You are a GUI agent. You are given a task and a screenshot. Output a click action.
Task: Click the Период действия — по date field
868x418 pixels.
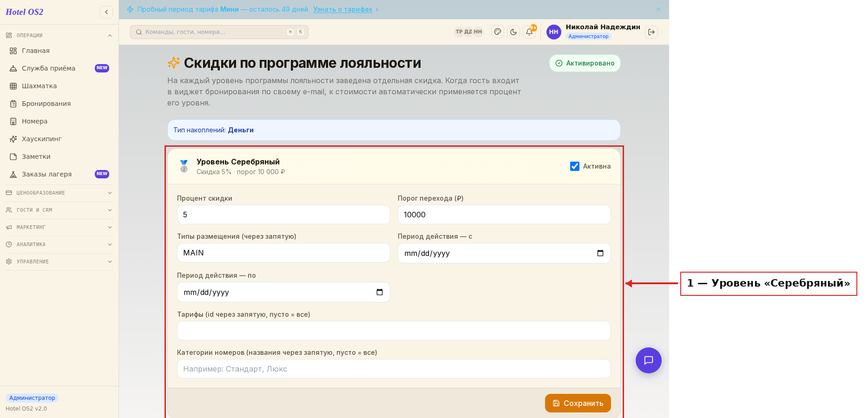(283, 292)
